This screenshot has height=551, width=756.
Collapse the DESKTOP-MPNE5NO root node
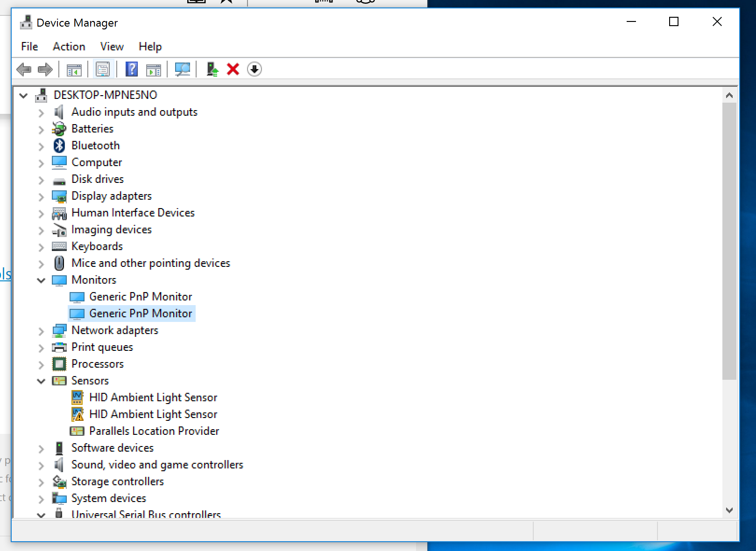click(23, 95)
